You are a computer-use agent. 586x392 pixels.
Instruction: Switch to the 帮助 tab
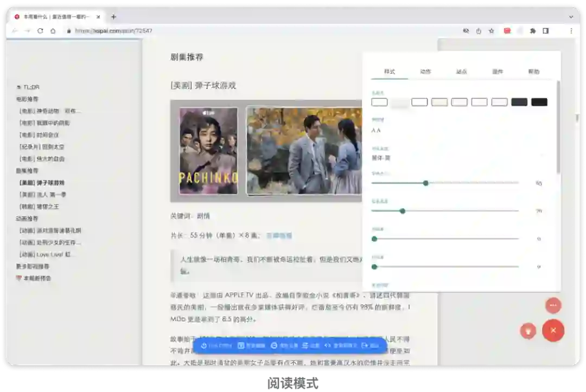click(x=534, y=72)
